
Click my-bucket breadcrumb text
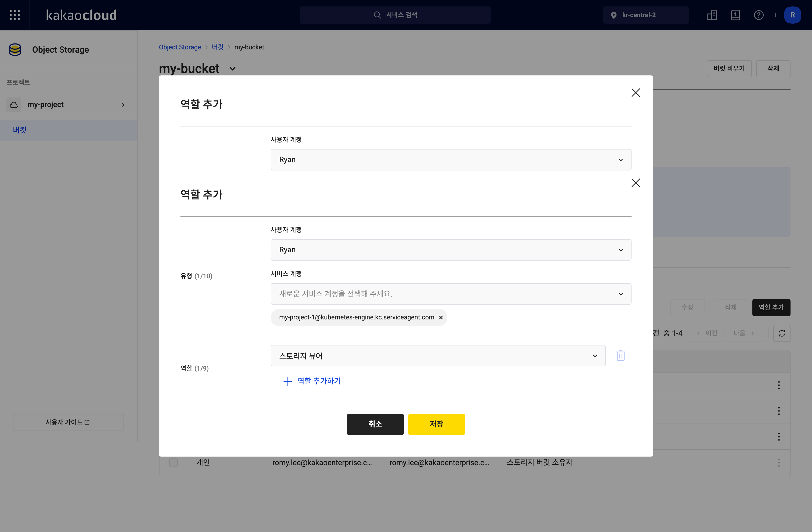pyautogui.click(x=249, y=47)
